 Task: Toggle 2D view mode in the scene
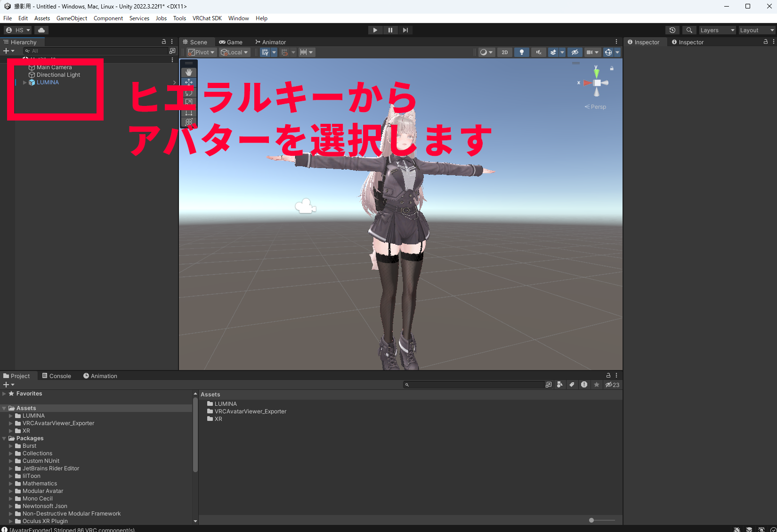click(x=504, y=52)
